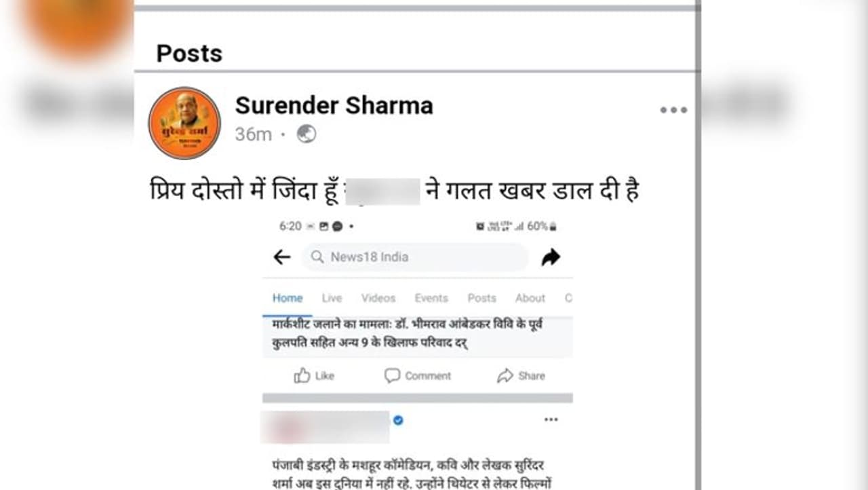
Task: Tap the back arrow in screenshot
Action: pos(281,257)
